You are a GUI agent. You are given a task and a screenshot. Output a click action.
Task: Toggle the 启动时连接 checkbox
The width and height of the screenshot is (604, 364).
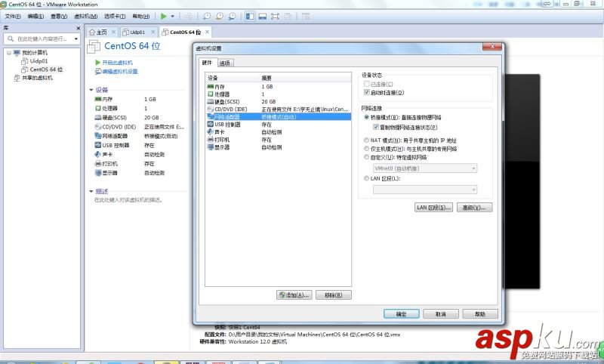pyautogui.click(x=367, y=92)
